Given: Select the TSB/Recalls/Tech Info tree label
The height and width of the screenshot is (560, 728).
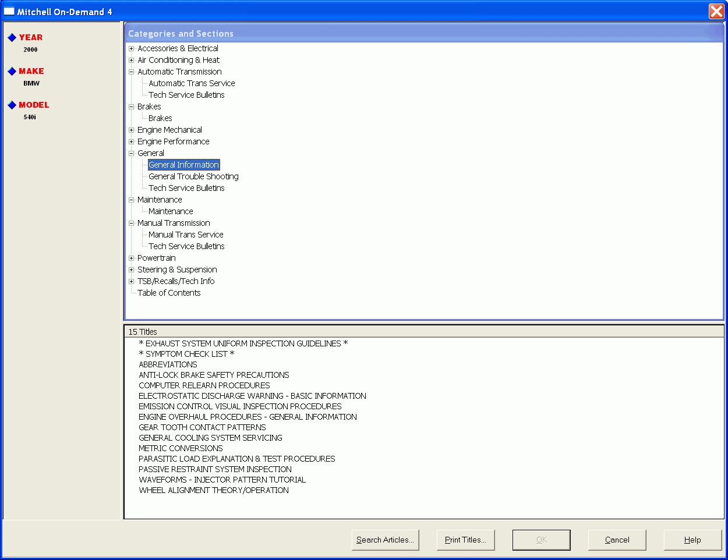Looking at the screenshot, I should click(176, 281).
